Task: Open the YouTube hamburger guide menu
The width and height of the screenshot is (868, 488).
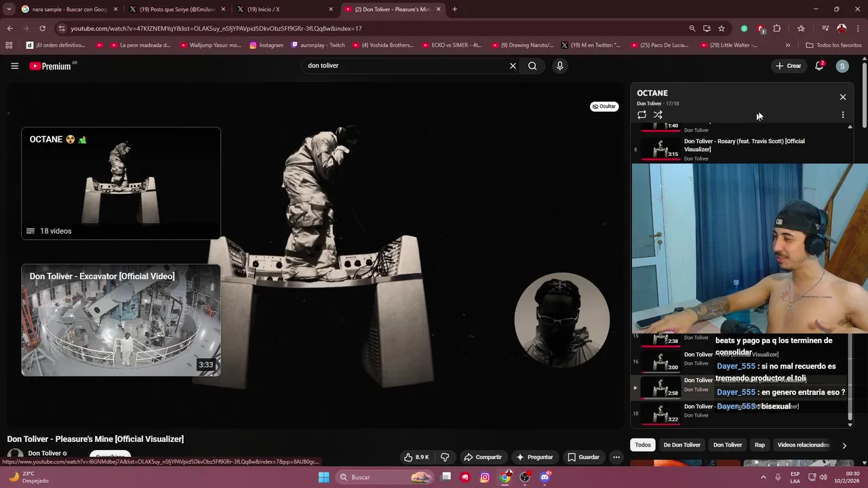Action: click(14, 66)
